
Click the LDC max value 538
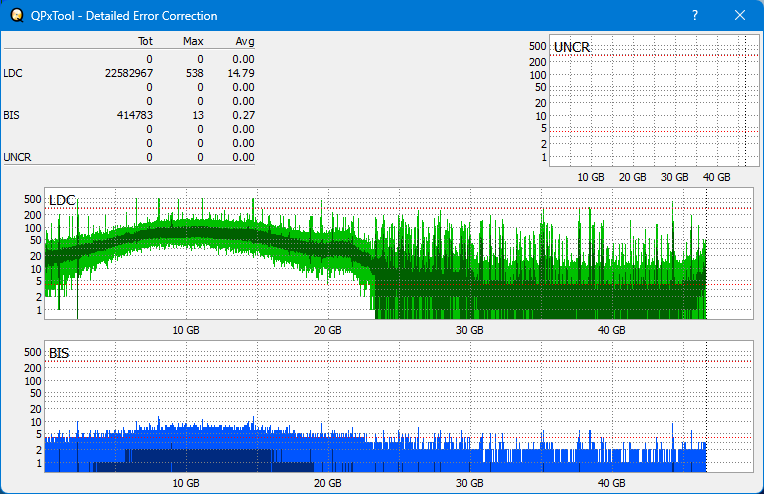pos(194,73)
